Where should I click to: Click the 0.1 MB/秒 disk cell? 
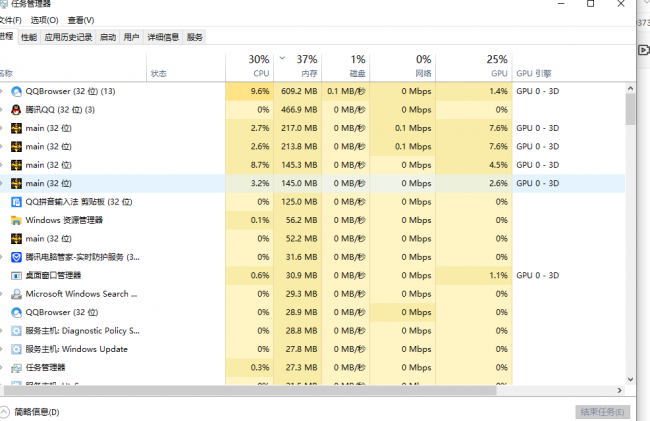(x=346, y=91)
